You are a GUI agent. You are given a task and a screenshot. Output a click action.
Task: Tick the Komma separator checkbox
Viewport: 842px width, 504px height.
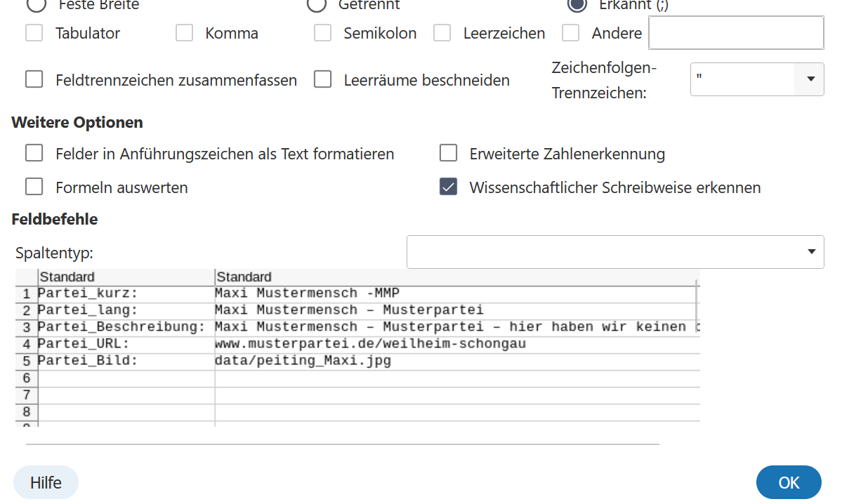(x=185, y=33)
